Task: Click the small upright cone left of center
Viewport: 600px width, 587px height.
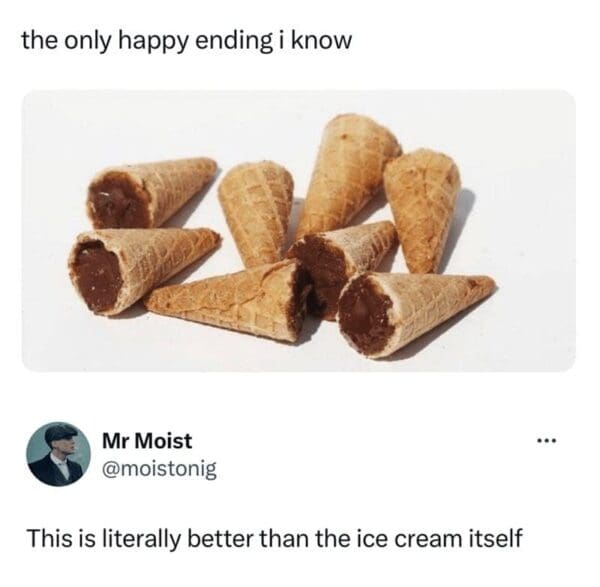Action: point(256,214)
